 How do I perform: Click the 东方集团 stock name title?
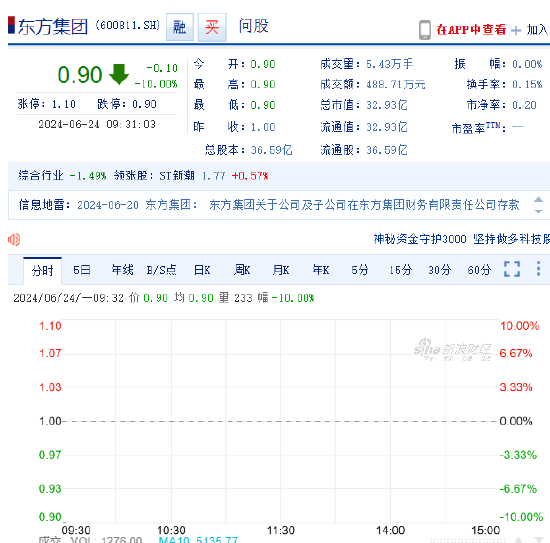point(53,27)
